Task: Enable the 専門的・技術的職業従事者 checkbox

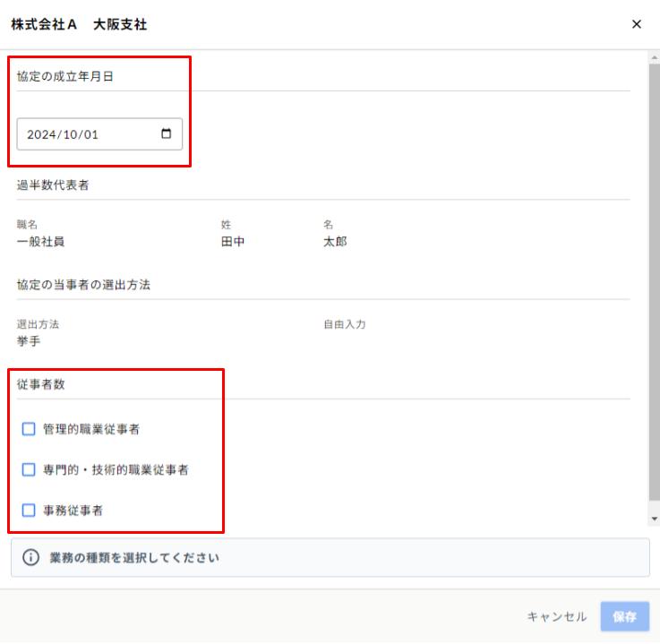Action: (29, 469)
